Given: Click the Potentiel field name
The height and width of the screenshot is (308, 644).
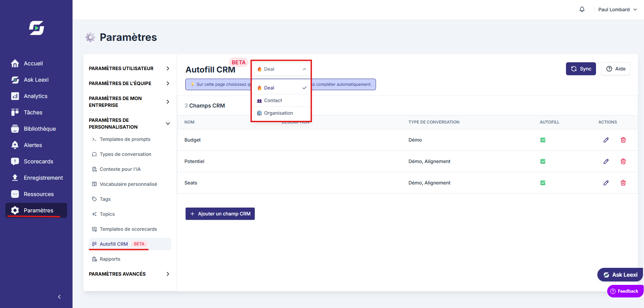Looking at the screenshot, I should (194, 161).
